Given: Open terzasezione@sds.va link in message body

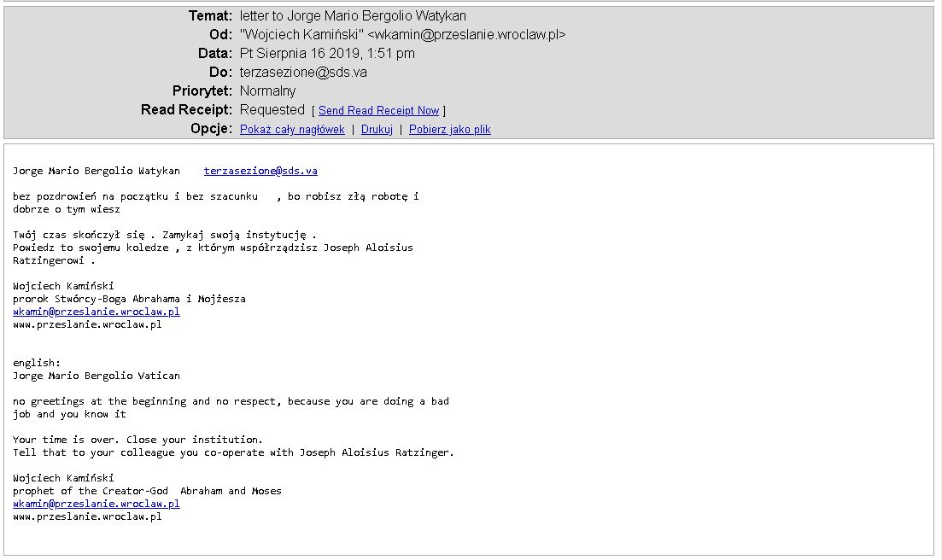Looking at the screenshot, I should tap(260, 171).
